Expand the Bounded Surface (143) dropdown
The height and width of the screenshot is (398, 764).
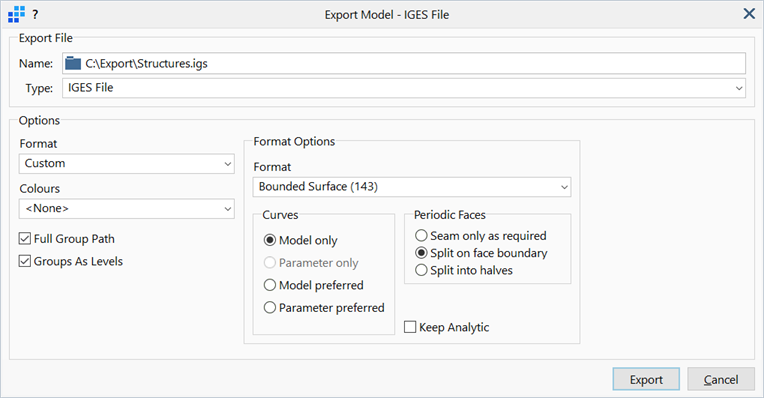tap(412, 187)
